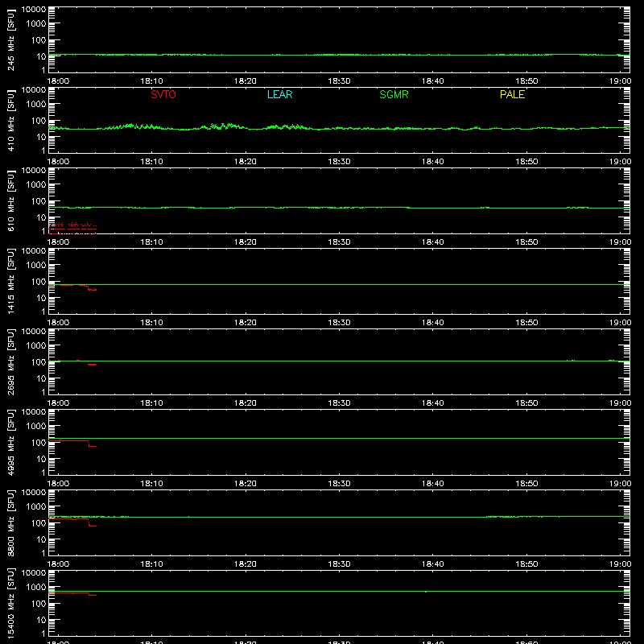Click 18:40 label under the 410 MHz plot
This screenshot has width=644, height=644.
433,162
